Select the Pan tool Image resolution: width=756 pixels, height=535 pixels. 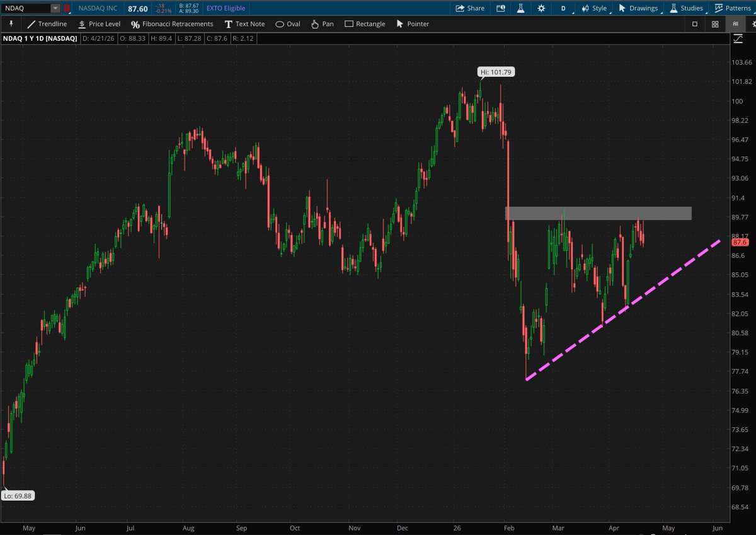tap(322, 24)
